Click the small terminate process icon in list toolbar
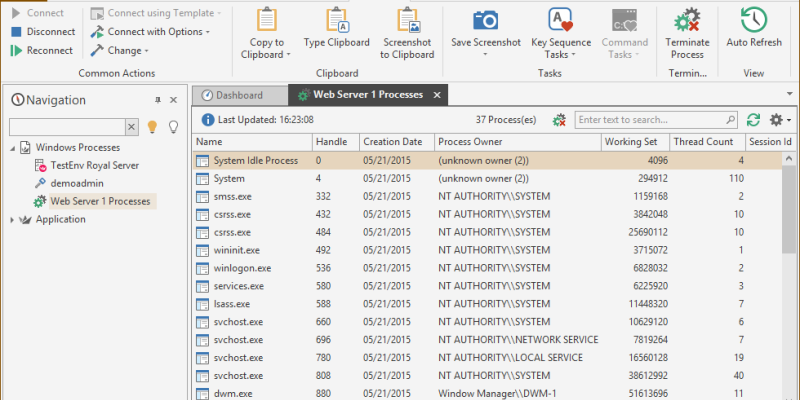The width and height of the screenshot is (800, 400). [560, 120]
